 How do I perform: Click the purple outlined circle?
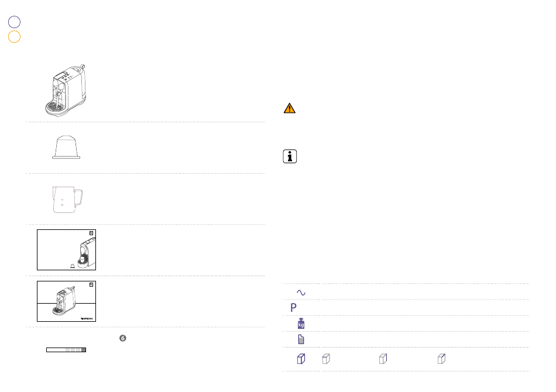point(14,22)
